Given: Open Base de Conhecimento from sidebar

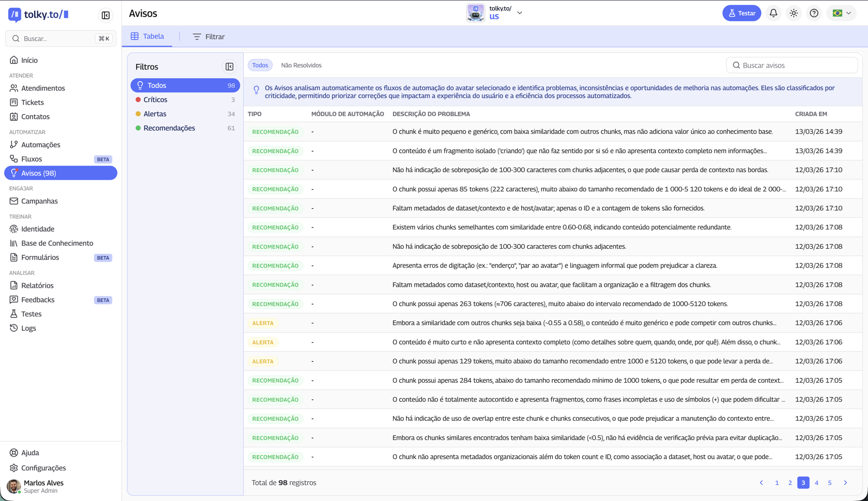Looking at the screenshot, I should (x=57, y=243).
